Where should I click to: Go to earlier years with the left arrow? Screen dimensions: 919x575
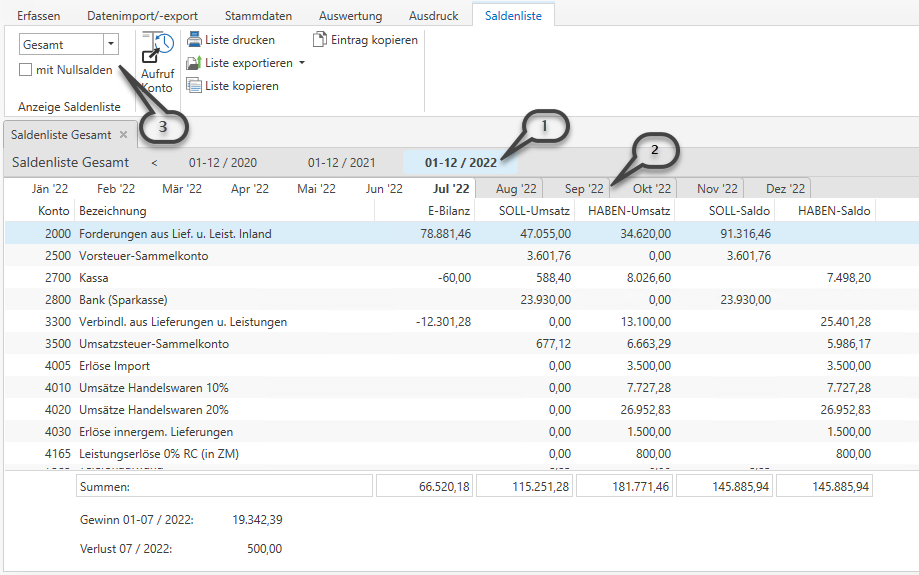(x=154, y=163)
